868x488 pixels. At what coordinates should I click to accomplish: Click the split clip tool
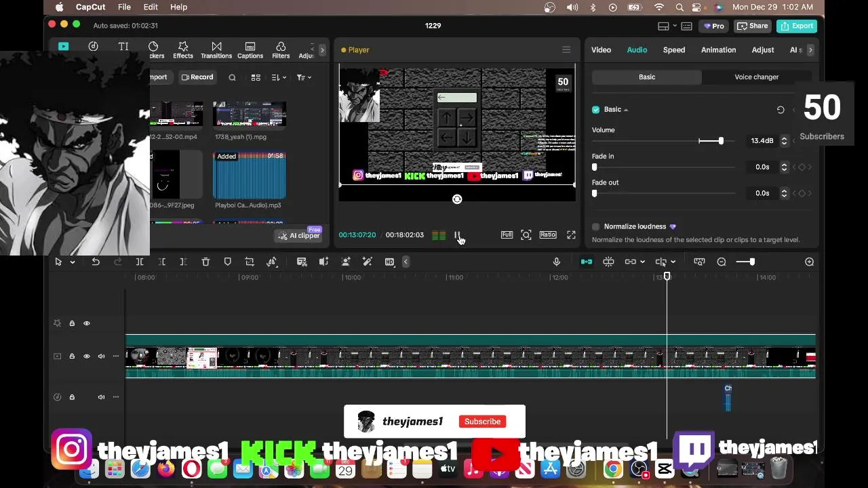140,262
